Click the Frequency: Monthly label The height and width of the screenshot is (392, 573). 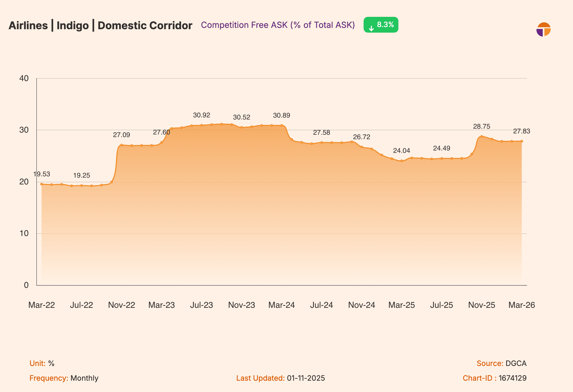pos(64,378)
